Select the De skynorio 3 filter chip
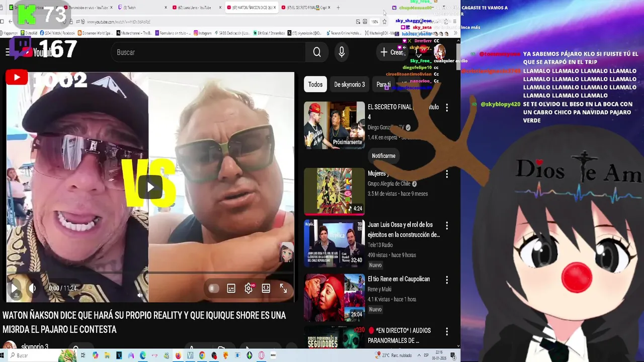The image size is (644, 362). coord(349,84)
